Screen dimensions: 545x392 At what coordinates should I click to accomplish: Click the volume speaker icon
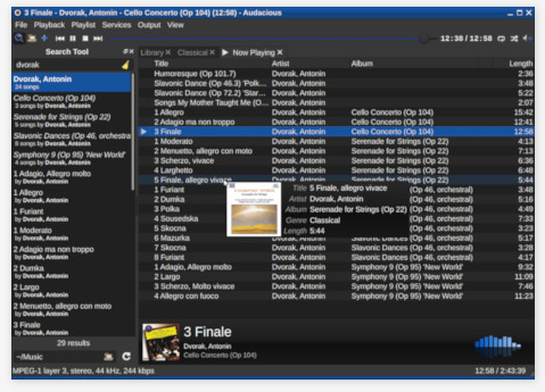tap(526, 38)
